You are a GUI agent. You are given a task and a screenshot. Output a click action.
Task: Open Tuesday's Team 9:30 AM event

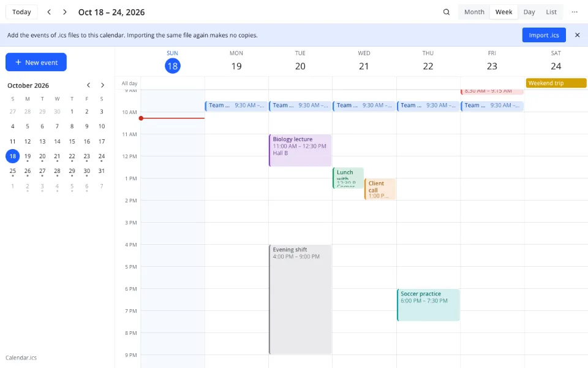click(300, 105)
